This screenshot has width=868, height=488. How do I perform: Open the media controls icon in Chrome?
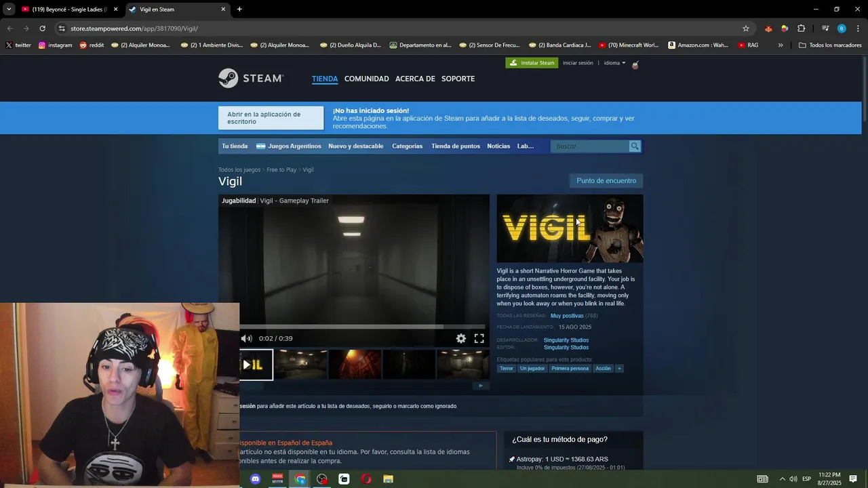pos(825,28)
